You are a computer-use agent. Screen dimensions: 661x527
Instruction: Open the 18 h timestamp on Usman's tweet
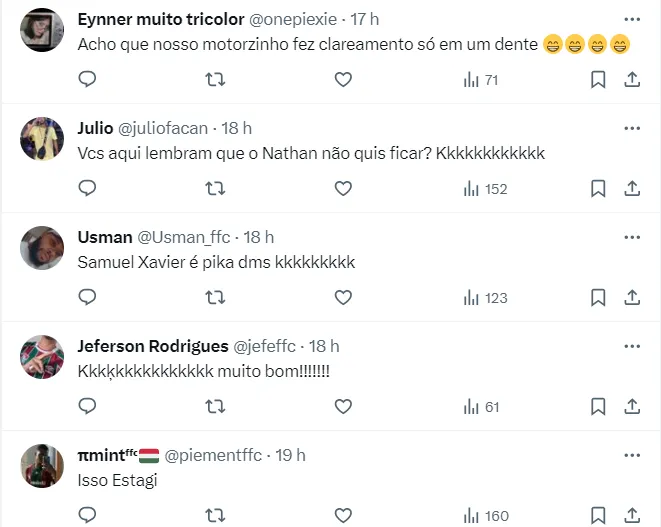259,237
